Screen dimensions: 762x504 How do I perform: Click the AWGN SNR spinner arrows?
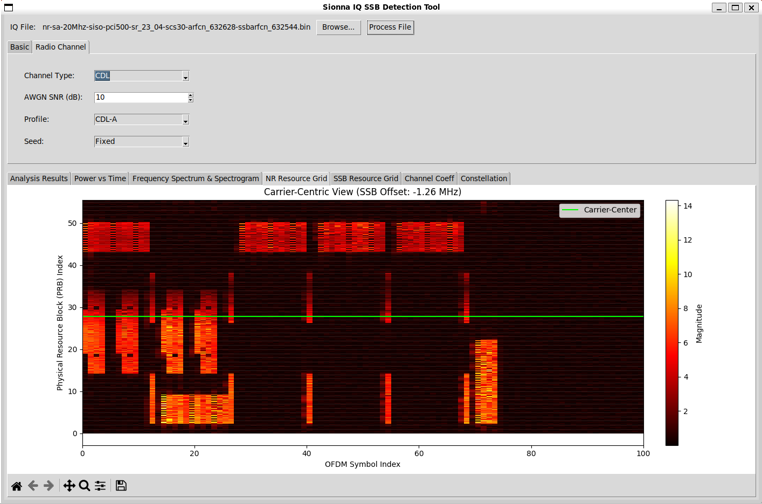tap(190, 98)
